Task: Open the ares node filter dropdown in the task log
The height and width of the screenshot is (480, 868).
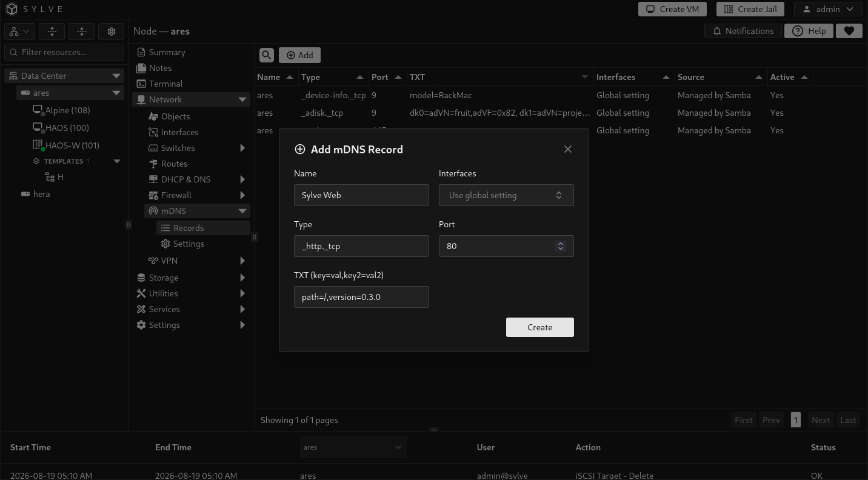Action: 353,447
